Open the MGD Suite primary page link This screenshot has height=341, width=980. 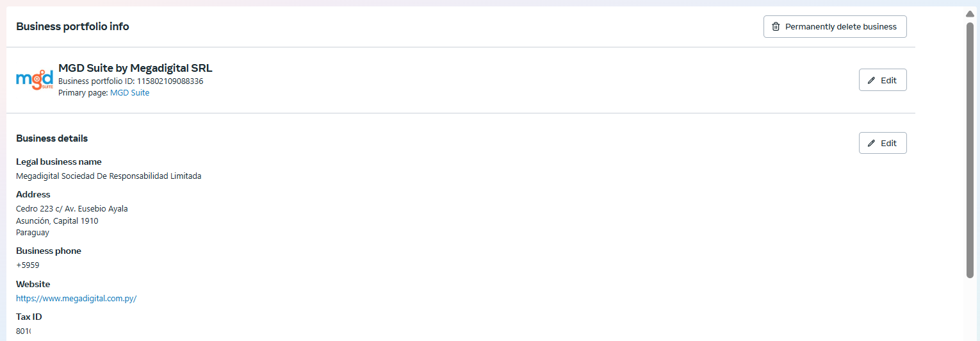click(129, 93)
